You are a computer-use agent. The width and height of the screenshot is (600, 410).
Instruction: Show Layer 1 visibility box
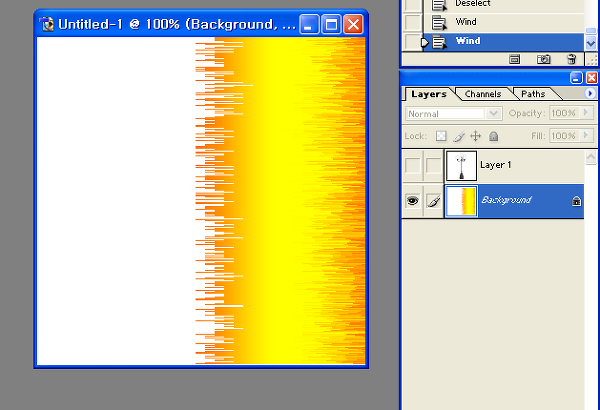[412, 165]
